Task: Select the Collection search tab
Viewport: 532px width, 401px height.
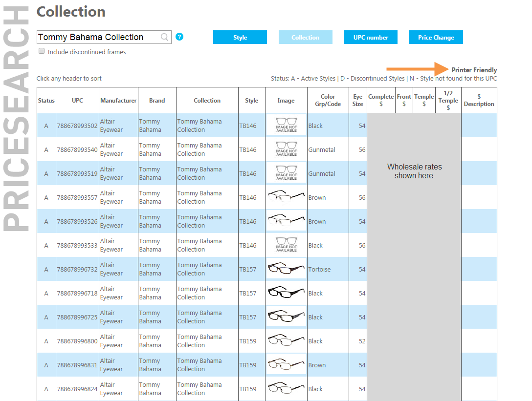Action: pyautogui.click(x=305, y=37)
